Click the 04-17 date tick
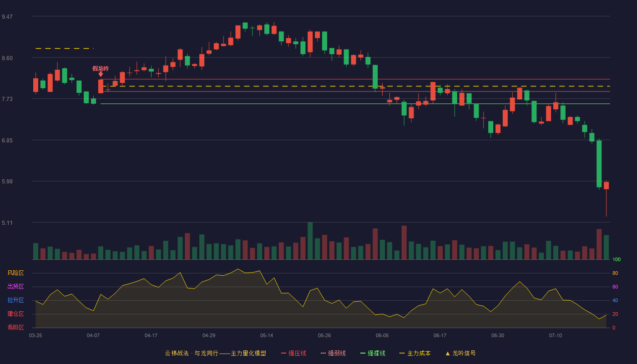The width and height of the screenshot is (637, 364). point(151,335)
